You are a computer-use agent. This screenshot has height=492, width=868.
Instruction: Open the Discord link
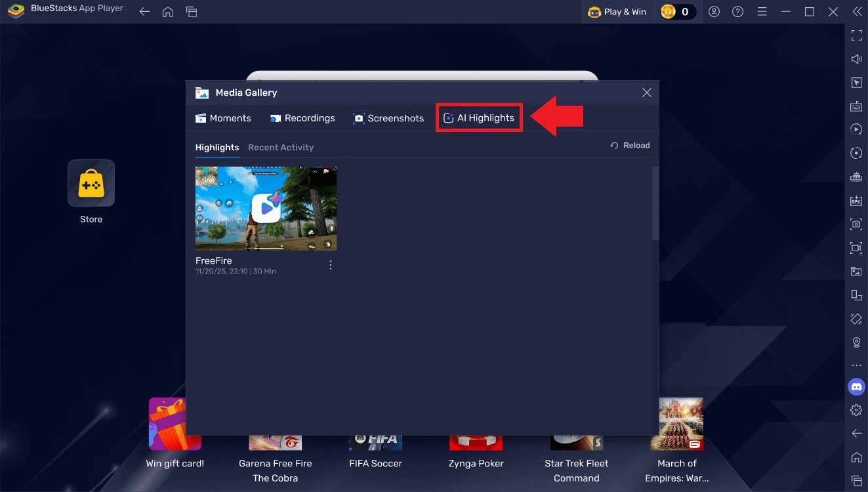(856, 387)
